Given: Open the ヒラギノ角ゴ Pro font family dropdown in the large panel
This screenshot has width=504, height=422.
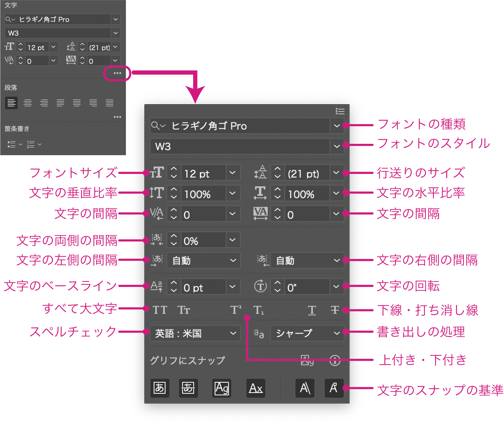Looking at the screenshot, I should point(337,126).
